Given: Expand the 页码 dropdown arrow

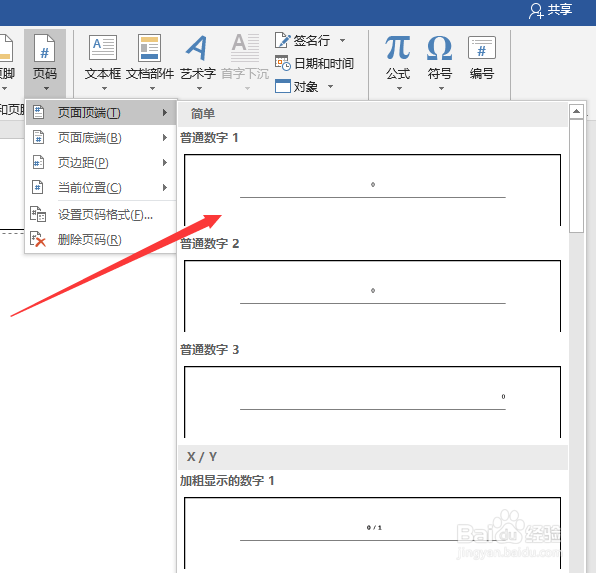Looking at the screenshot, I should coord(46,89).
